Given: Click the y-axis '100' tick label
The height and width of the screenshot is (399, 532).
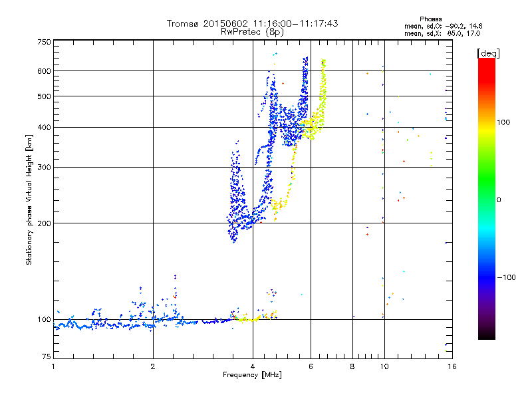Looking at the screenshot, I should tap(45, 320).
